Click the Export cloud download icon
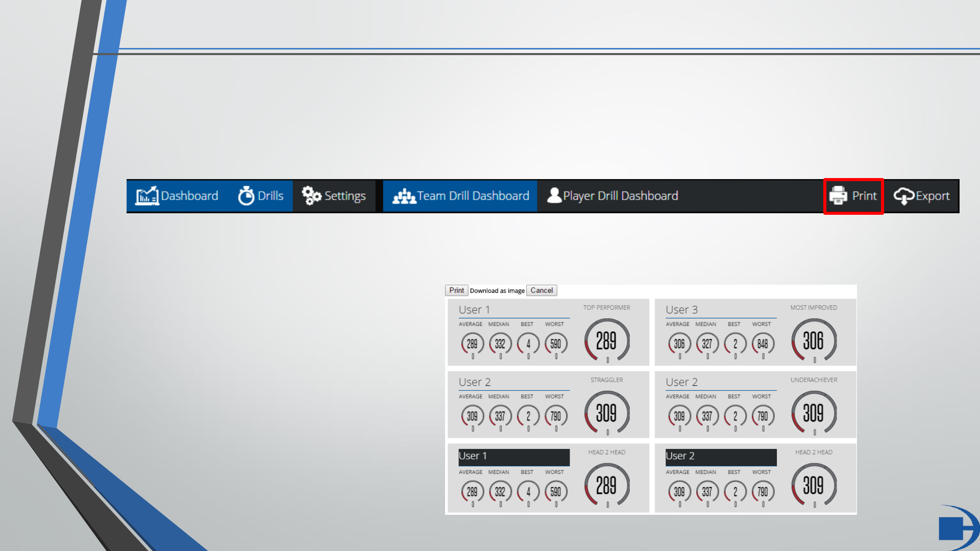This screenshot has height=551, width=980. (903, 196)
